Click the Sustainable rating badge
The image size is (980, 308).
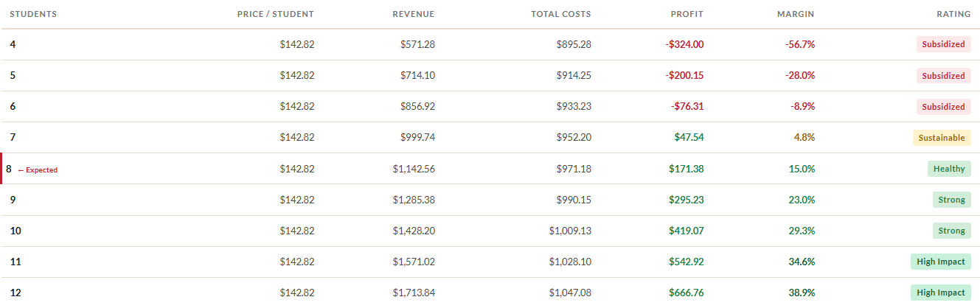pos(942,138)
